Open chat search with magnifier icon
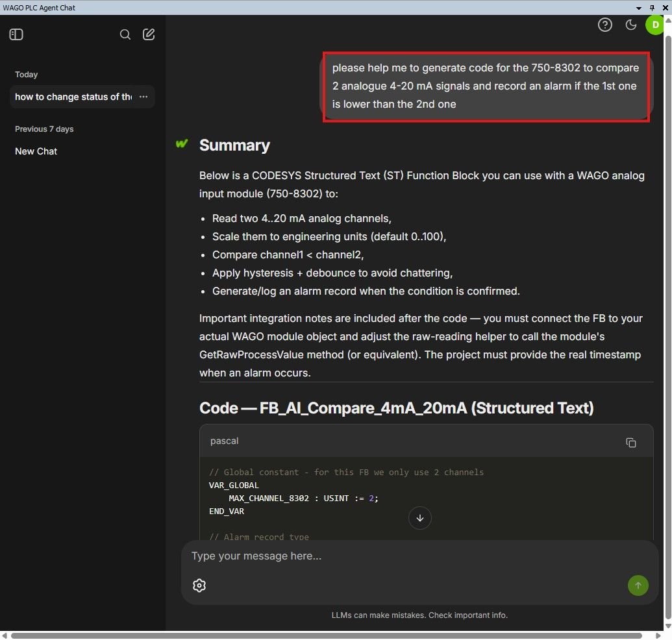This screenshot has width=672, height=640. 125,34
